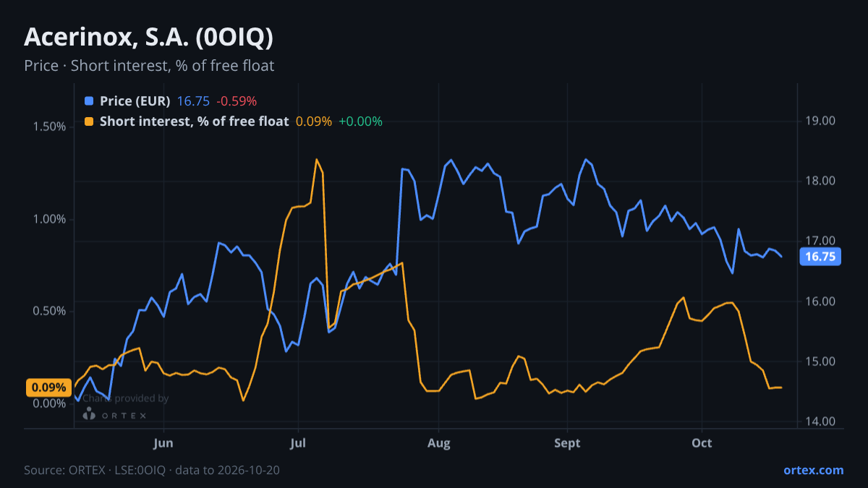Click the 1.00% left axis label

pos(49,219)
